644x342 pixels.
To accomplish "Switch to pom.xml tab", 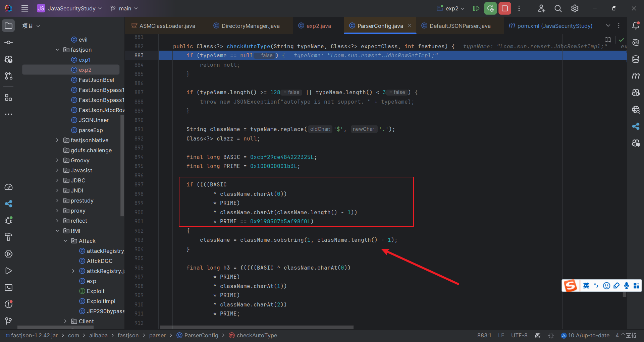I will [550, 26].
